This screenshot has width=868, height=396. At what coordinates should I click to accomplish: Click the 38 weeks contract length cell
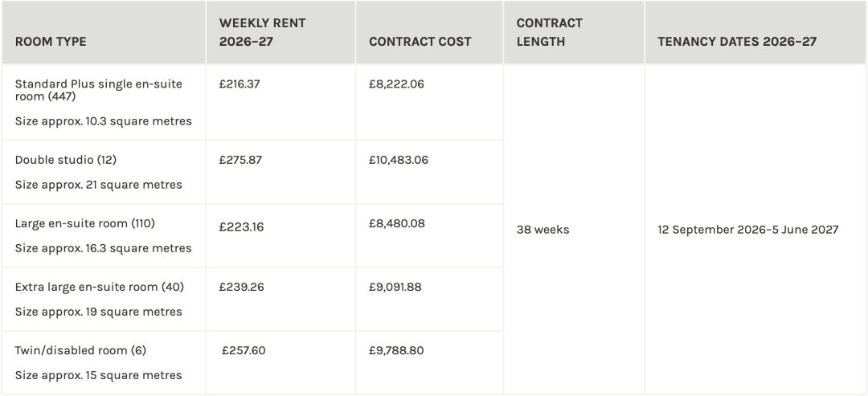coord(542,230)
